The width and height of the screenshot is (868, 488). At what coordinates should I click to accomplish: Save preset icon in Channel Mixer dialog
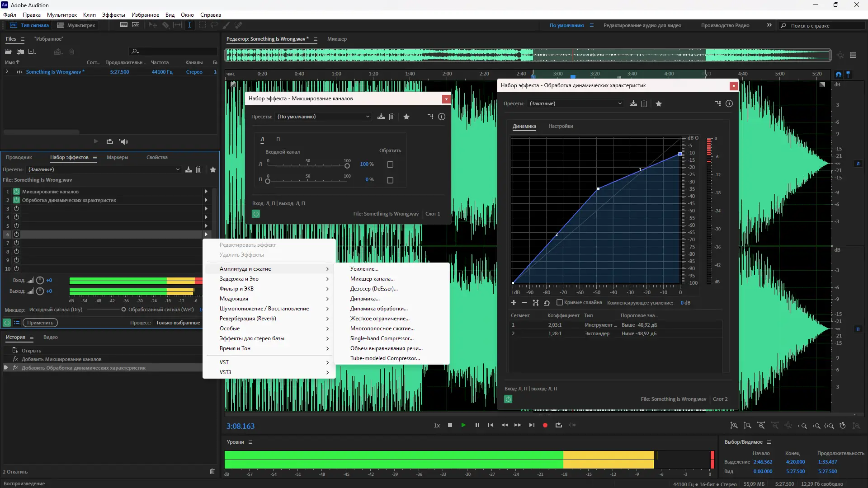(381, 117)
